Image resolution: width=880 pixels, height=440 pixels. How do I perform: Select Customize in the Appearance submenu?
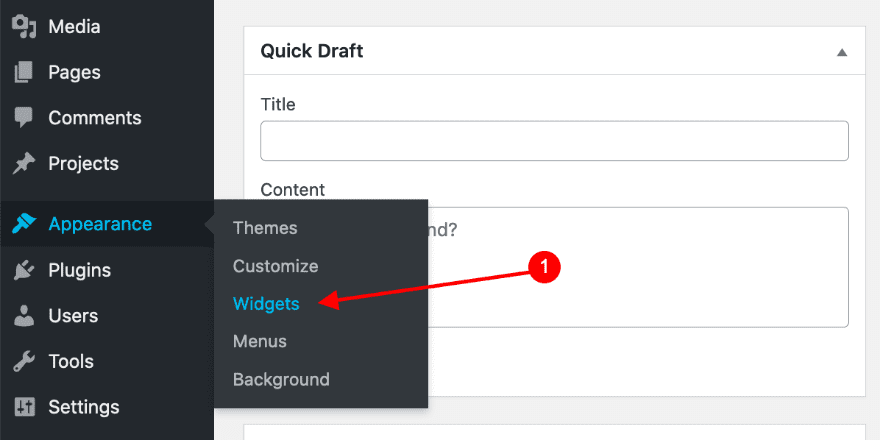(275, 266)
